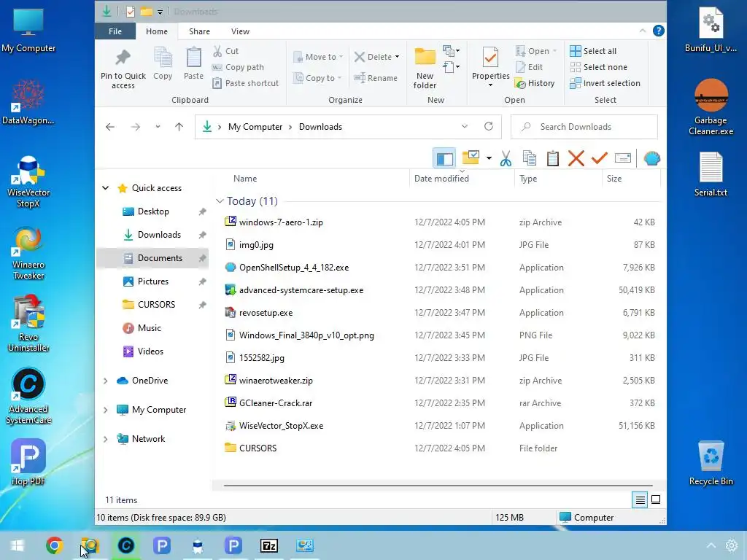Open the Move to dropdown
Image resolution: width=747 pixels, height=560 pixels.
318,57
